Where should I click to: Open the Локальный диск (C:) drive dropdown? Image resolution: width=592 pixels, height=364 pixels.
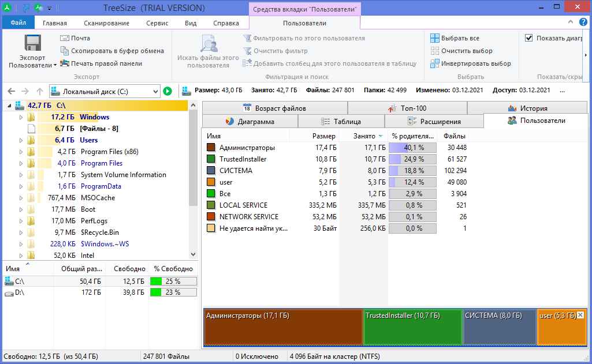tap(155, 91)
